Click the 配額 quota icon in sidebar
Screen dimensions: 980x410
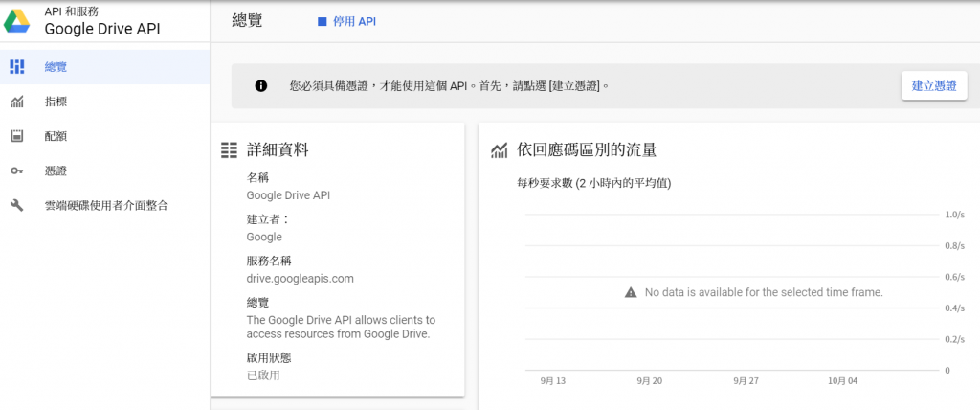(x=17, y=136)
